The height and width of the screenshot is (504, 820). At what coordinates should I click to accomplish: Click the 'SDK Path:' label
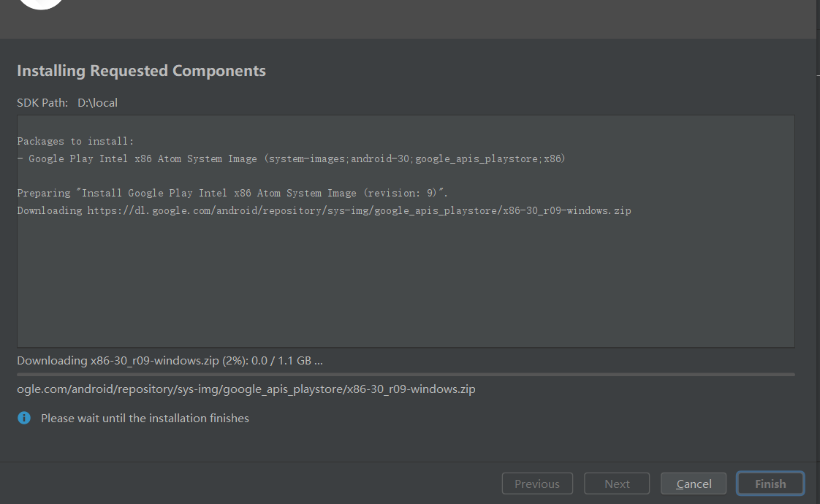42,102
